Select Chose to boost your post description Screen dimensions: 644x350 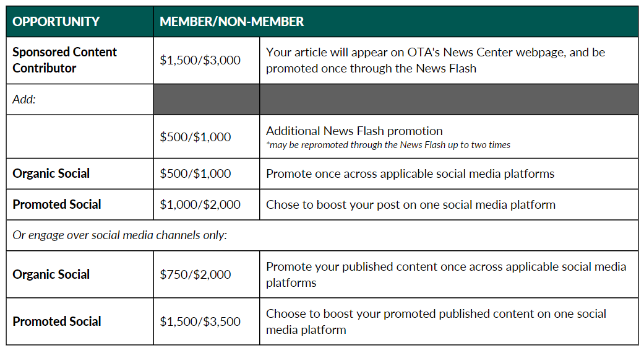click(x=410, y=204)
